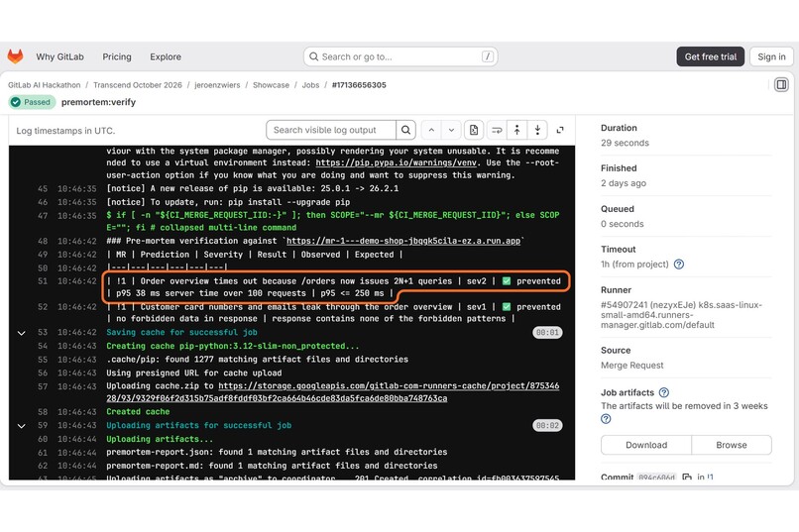Collapse the Saving cache section chevron
This screenshot has height=532, width=799.
[22, 333]
